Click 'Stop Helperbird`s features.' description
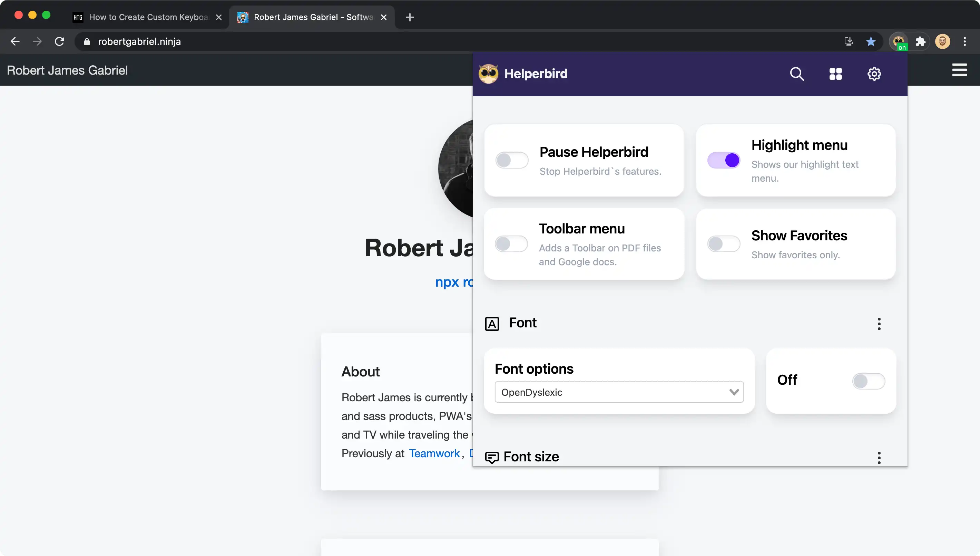Screen dimensions: 980x556 click(x=600, y=171)
